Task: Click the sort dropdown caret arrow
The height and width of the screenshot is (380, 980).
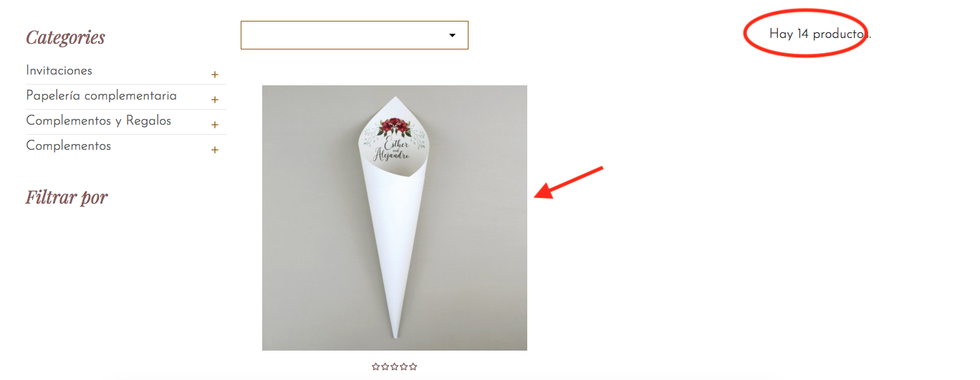Action: [452, 36]
